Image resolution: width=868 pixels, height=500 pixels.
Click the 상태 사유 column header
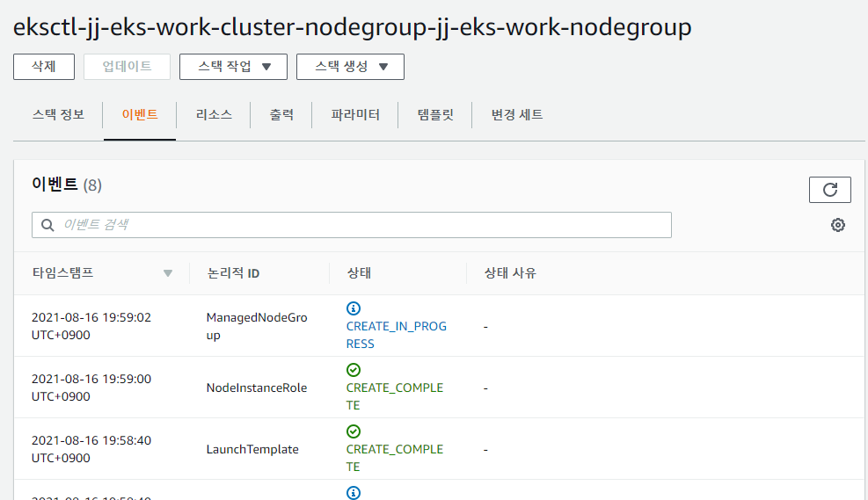[x=510, y=272]
